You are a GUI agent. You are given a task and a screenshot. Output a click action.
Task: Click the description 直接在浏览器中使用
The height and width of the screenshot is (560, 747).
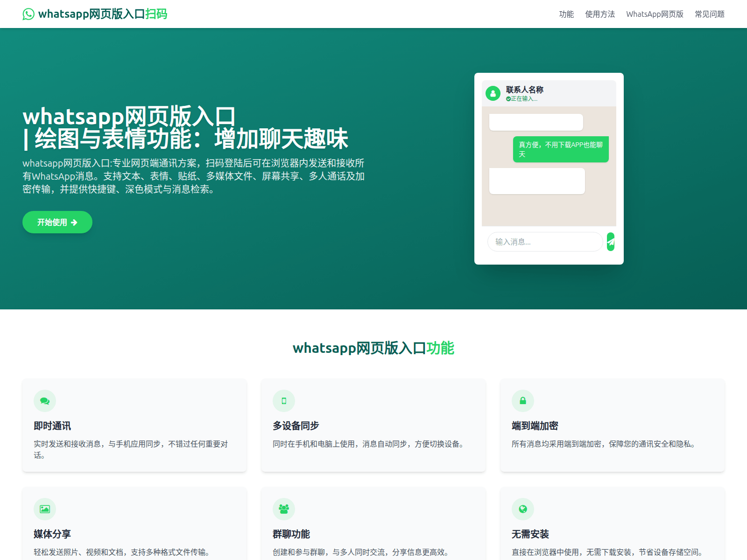(x=609, y=552)
